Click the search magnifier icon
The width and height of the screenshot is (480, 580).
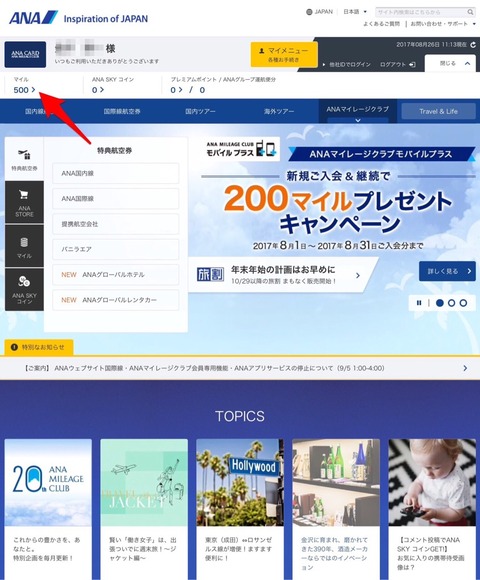[470, 12]
